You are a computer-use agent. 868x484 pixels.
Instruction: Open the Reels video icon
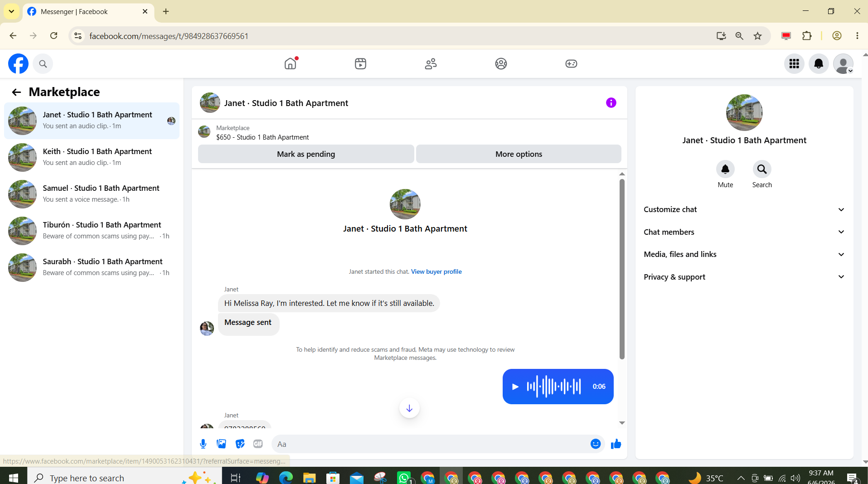coord(360,63)
